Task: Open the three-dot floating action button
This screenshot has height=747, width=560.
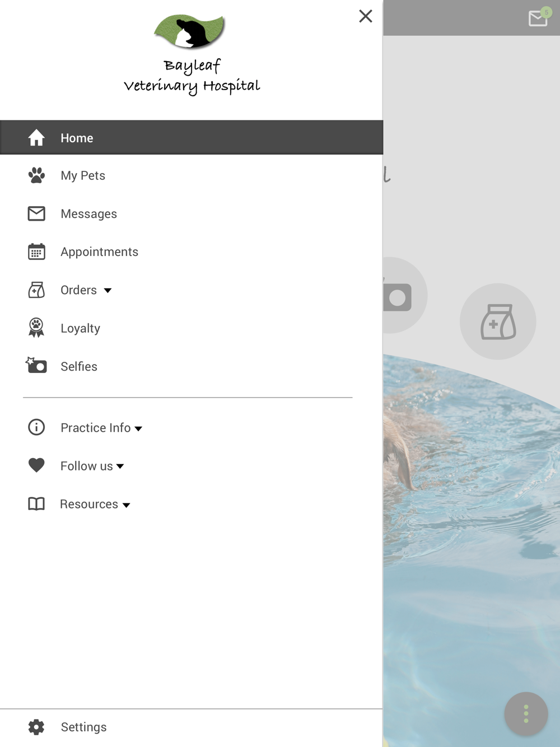Action: (526, 714)
